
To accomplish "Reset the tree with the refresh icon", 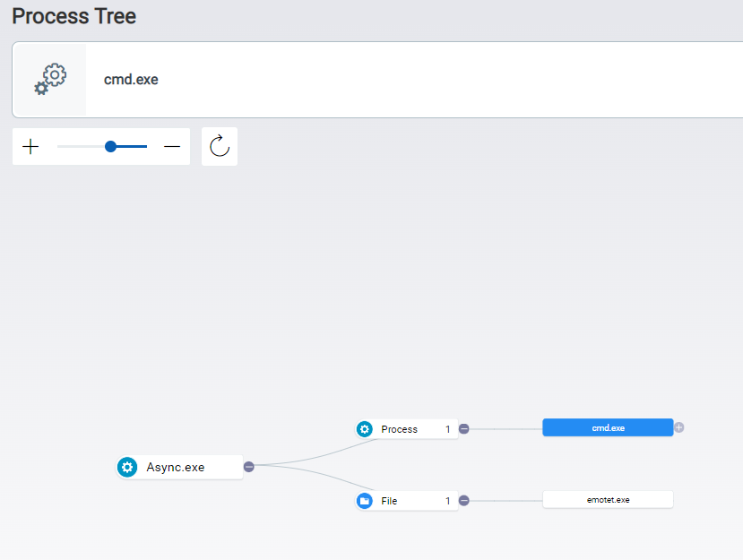I will (x=220, y=146).
